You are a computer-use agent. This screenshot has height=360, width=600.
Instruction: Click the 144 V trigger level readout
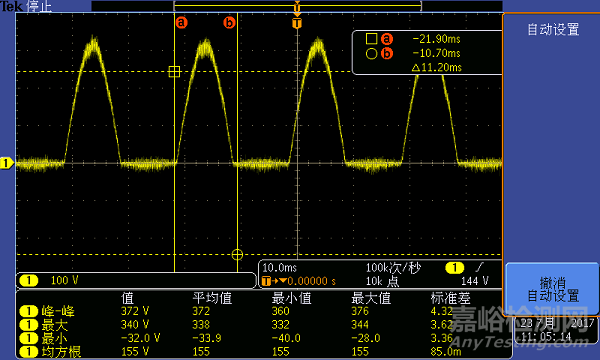click(x=474, y=281)
